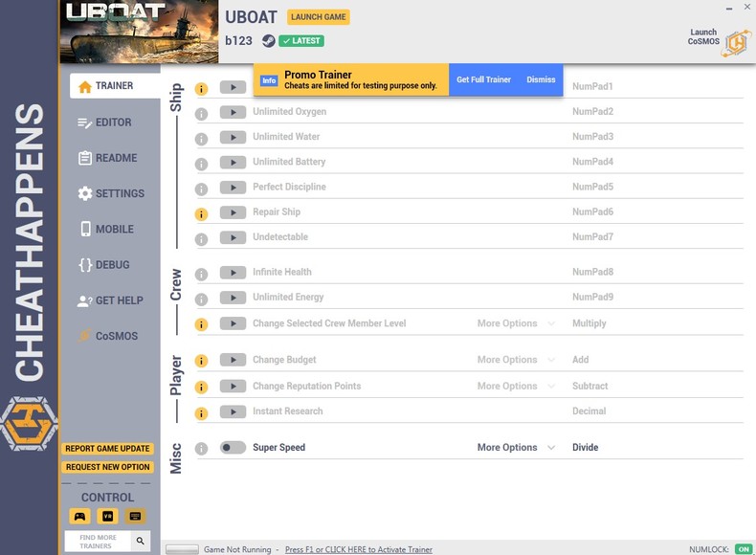The height and width of the screenshot is (555, 756).
Task: Activate the Repair Ship play button
Action: point(233,212)
